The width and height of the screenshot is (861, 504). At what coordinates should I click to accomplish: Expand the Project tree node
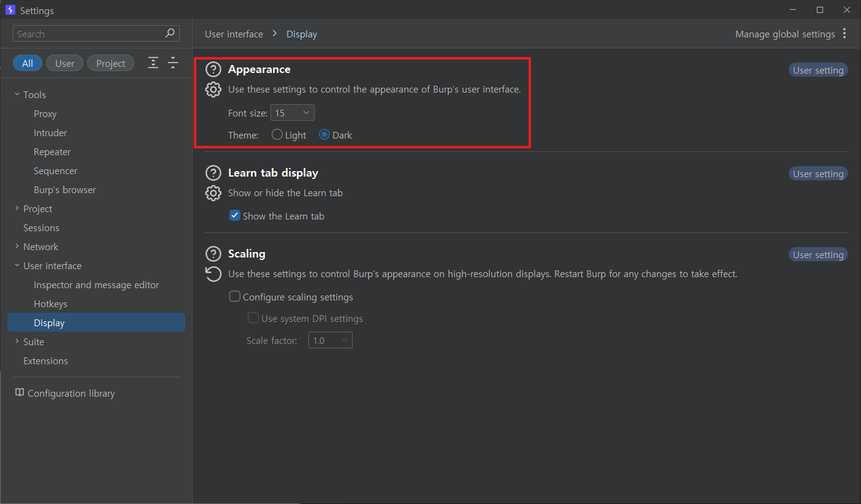[17, 208]
